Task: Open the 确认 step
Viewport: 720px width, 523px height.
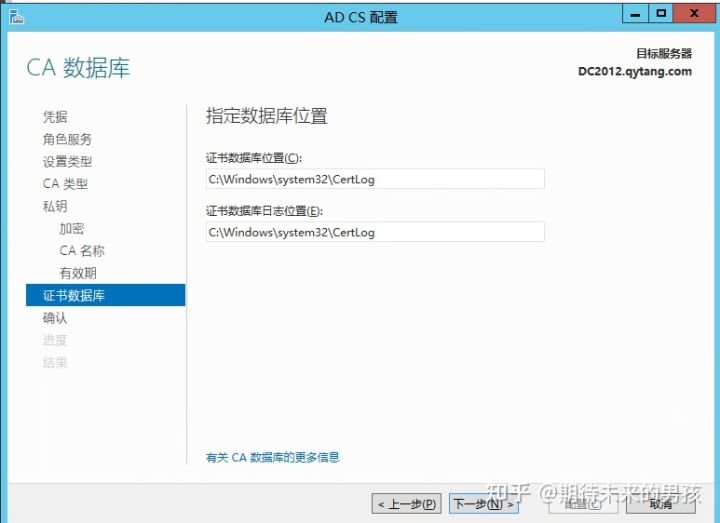Action: [x=55, y=318]
